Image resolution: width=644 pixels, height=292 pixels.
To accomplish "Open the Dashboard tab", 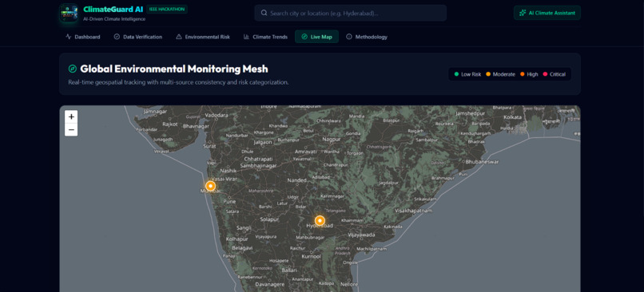I will 82,37.
